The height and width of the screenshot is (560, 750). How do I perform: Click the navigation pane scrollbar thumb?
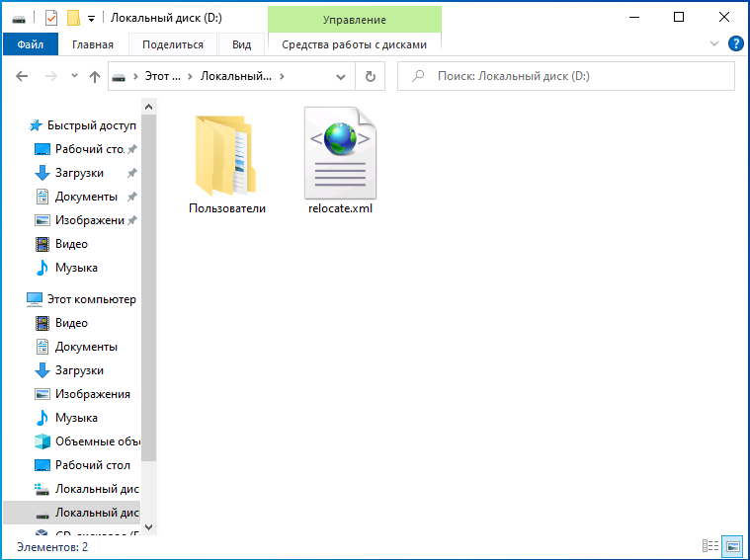(x=149, y=287)
